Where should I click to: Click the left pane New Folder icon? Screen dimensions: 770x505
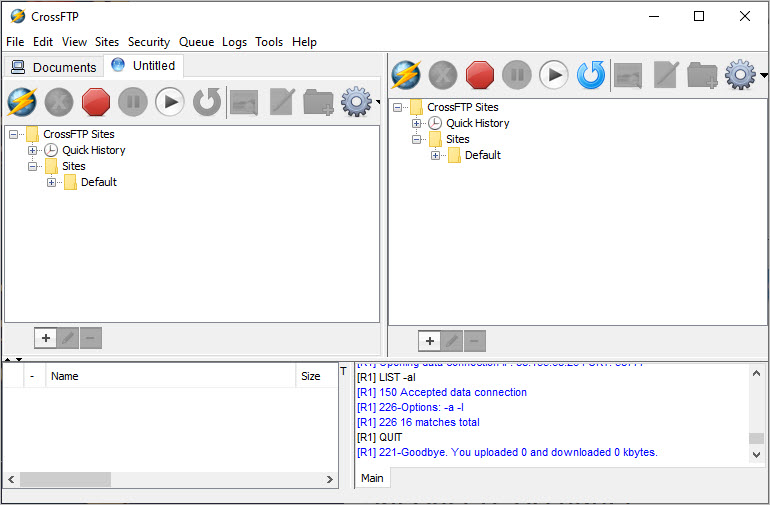pyautogui.click(x=319, y=102)
